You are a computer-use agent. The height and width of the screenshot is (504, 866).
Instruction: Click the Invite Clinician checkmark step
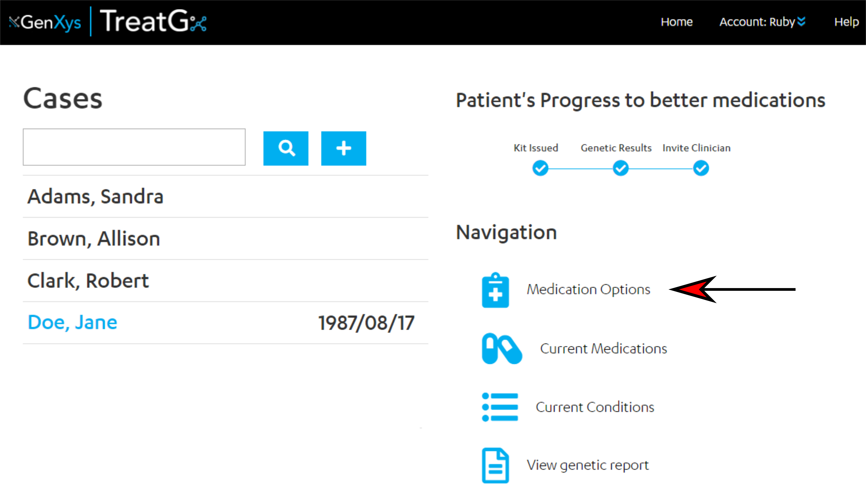[x=701, y=168]
